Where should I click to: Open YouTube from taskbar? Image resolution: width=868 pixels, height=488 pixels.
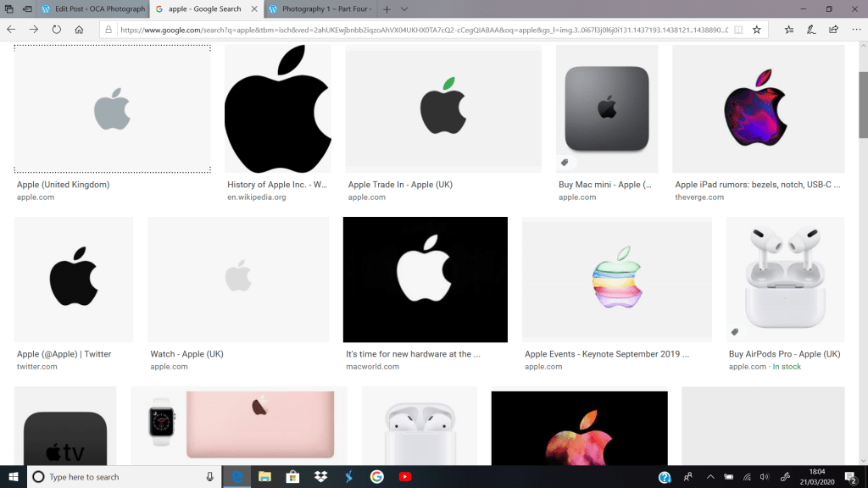click(404, 476)
